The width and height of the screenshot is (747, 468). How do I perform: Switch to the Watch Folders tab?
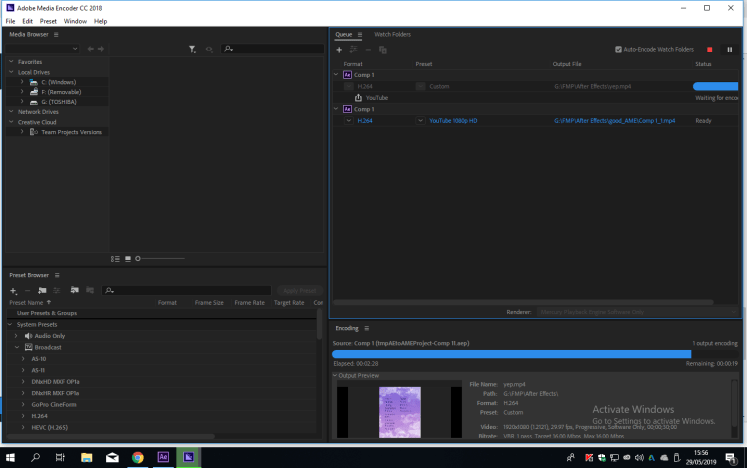tap(393, 35)
